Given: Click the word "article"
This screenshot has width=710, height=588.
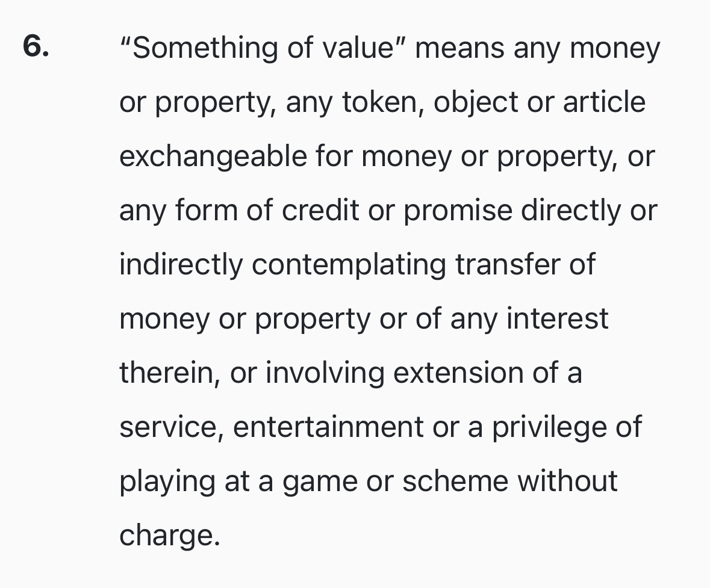Looking at the screenshot, I should pos(604,102).
